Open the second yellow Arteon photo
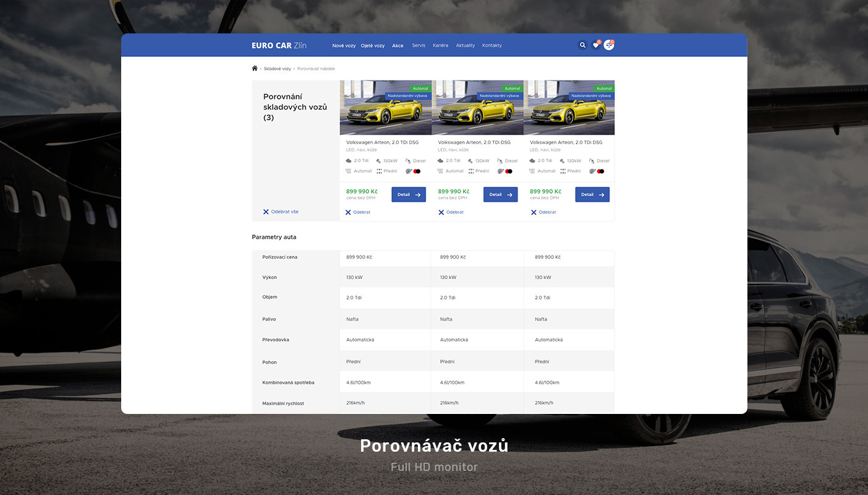The height and width of the screenshot is (495, 868). 477,108
